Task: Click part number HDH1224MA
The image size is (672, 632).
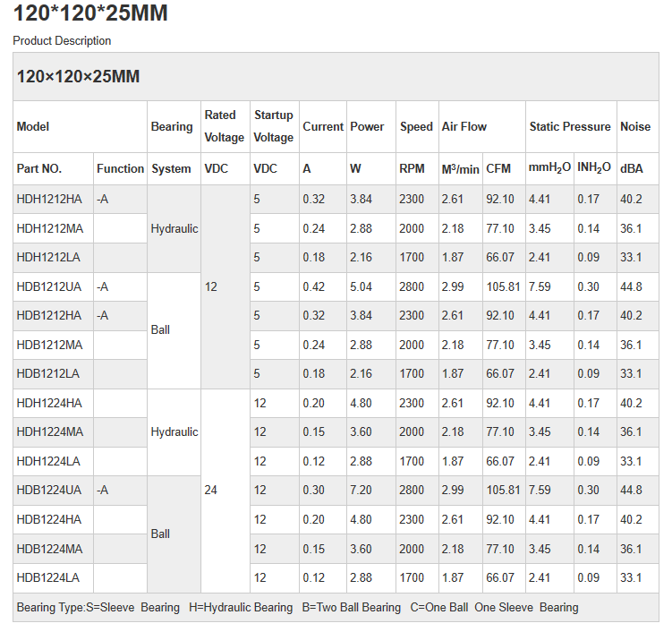Action: coord(50,431)
